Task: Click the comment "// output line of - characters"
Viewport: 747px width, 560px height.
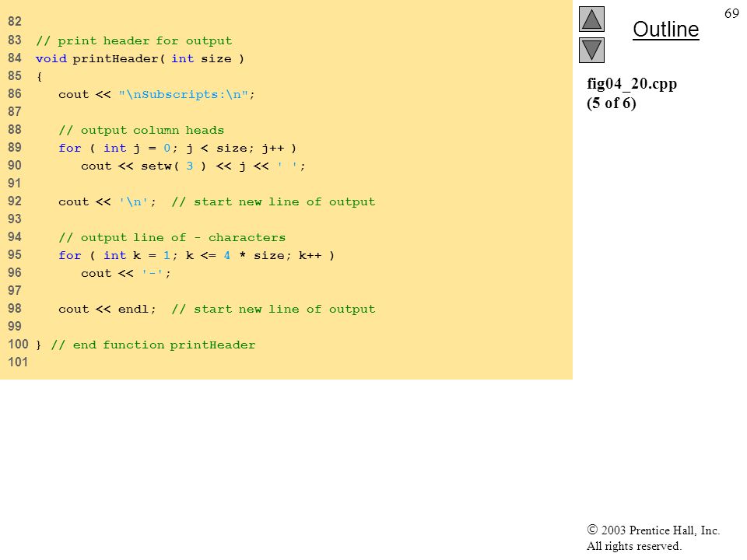Action: [x=172, y=238]
